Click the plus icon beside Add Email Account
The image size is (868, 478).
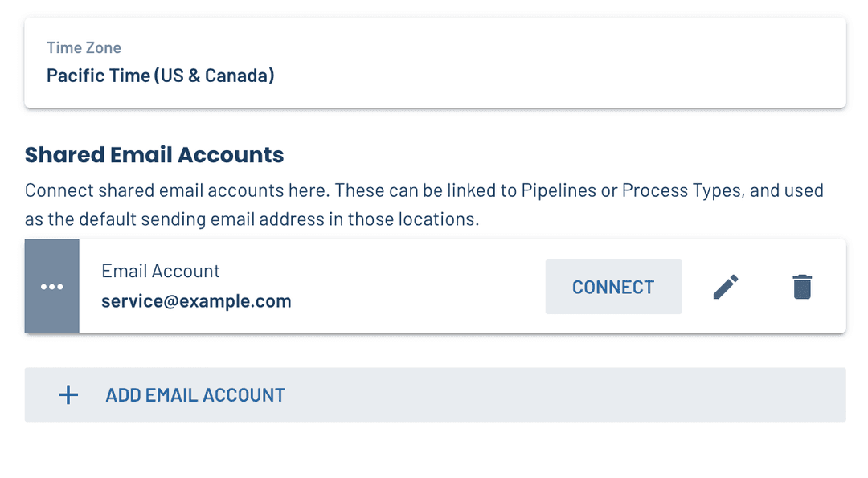(x=68, y=394)
